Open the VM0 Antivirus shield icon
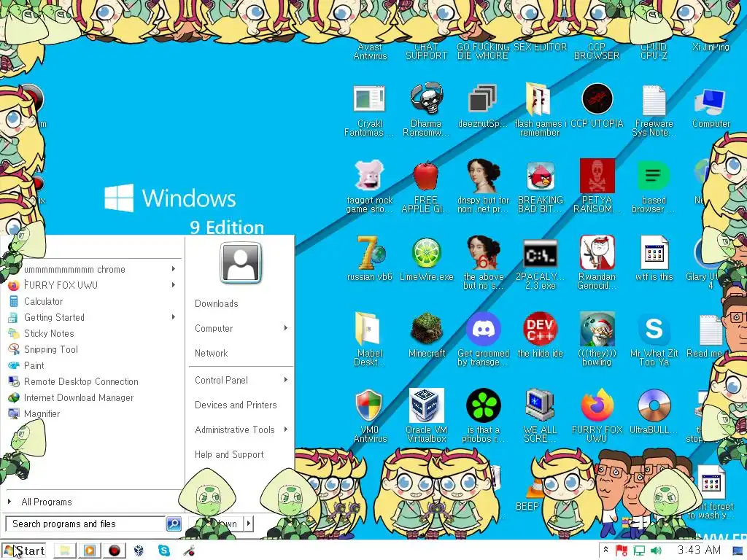747x560 pixels. click(x=368, y=405)
